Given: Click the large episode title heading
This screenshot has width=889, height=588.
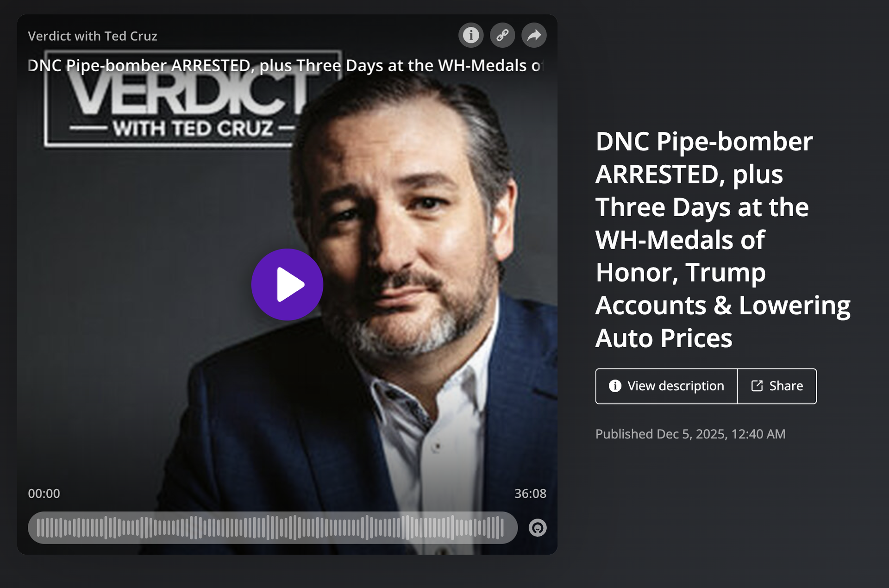Looking at the screenshot, I should point(723,239).
